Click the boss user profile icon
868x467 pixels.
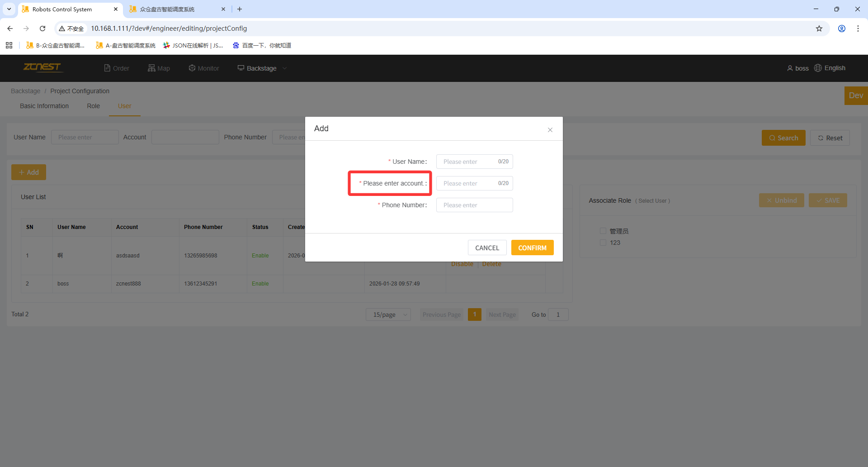click(x=789, y=68)
